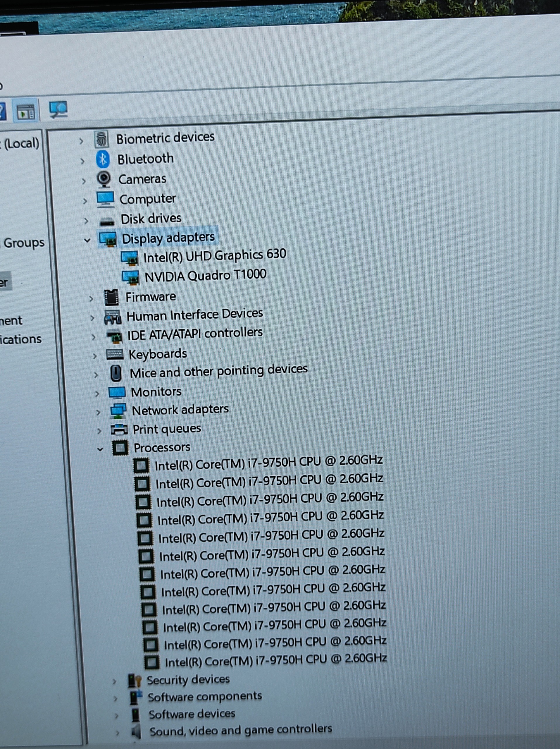
Task: Click the Keyboards category icon
Action: click(114, 355)
